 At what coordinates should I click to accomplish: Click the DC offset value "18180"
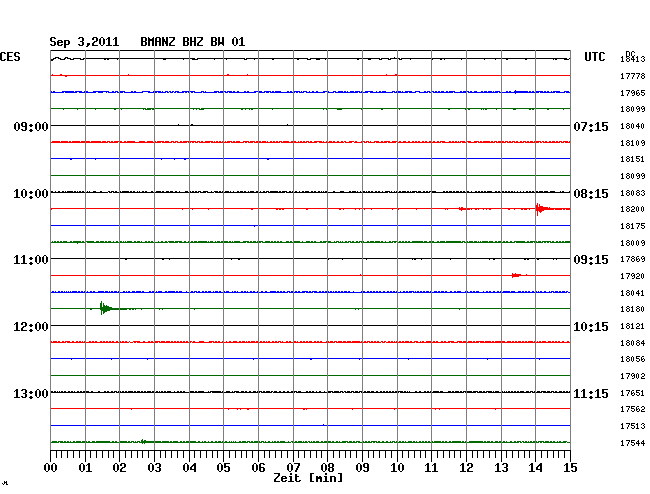coord(633,309)
